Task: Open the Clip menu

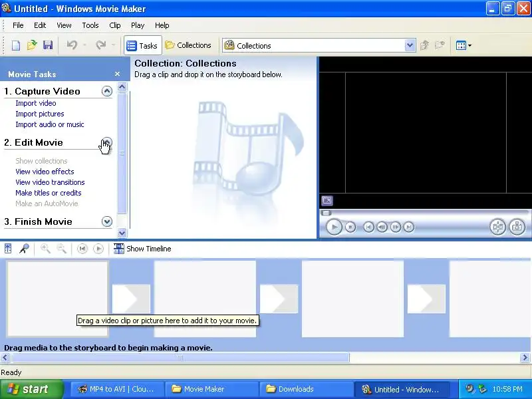Action: tap(114, 25)
